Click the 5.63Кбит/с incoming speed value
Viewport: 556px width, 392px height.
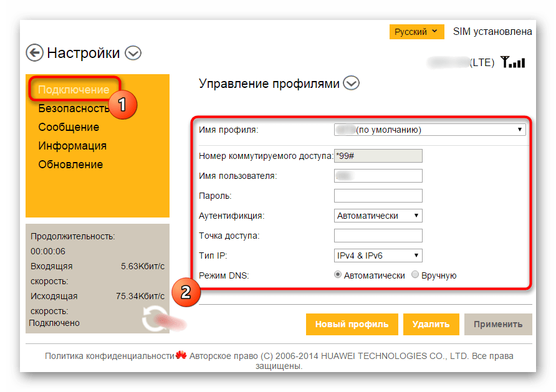click(x=143, y=266)
